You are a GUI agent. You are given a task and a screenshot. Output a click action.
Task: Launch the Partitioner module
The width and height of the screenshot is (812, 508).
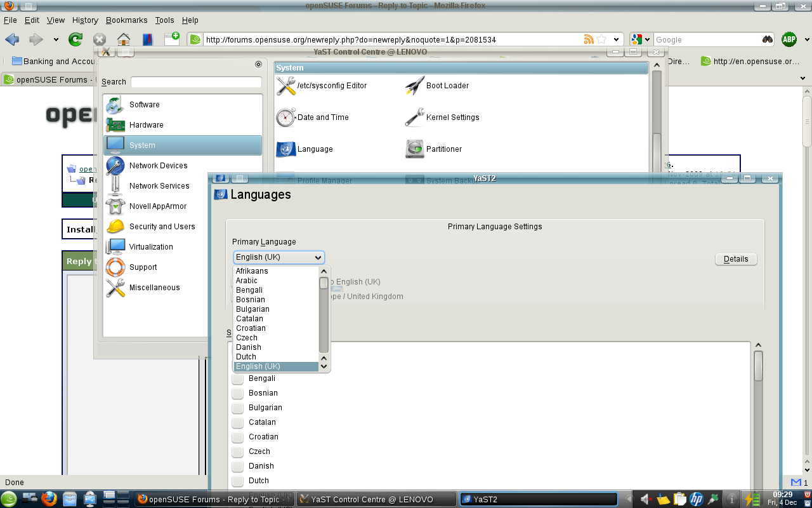pos(434,149)
